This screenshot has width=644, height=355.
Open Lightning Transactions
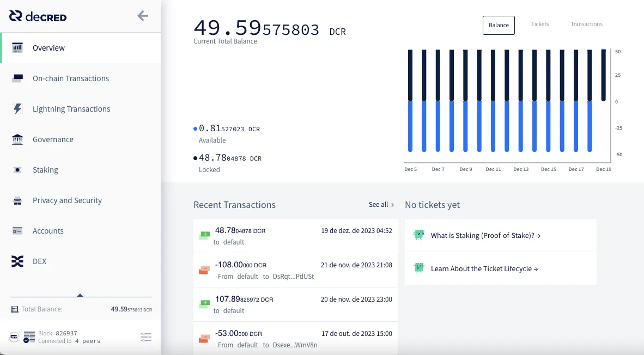(x=81, y=109)
